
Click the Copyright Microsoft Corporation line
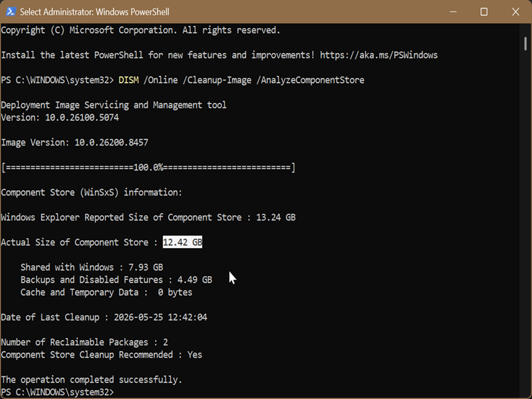click(x=141, y=30)
